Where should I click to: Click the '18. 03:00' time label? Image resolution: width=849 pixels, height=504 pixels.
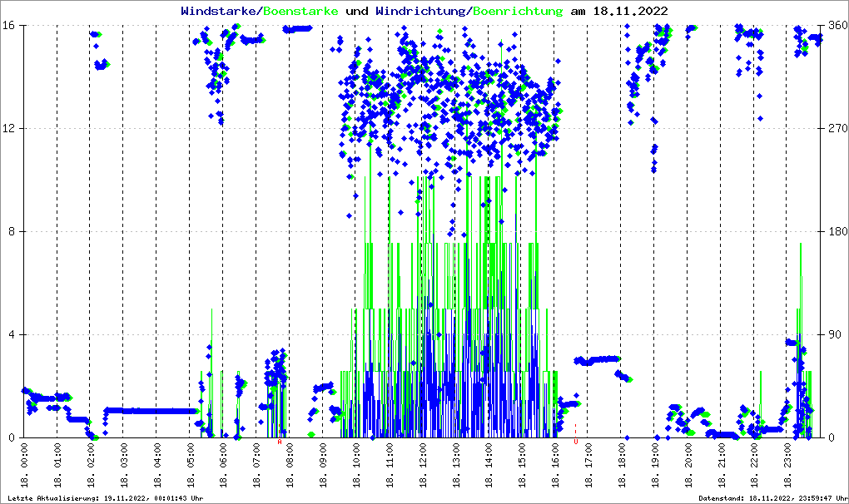[123, 465]
